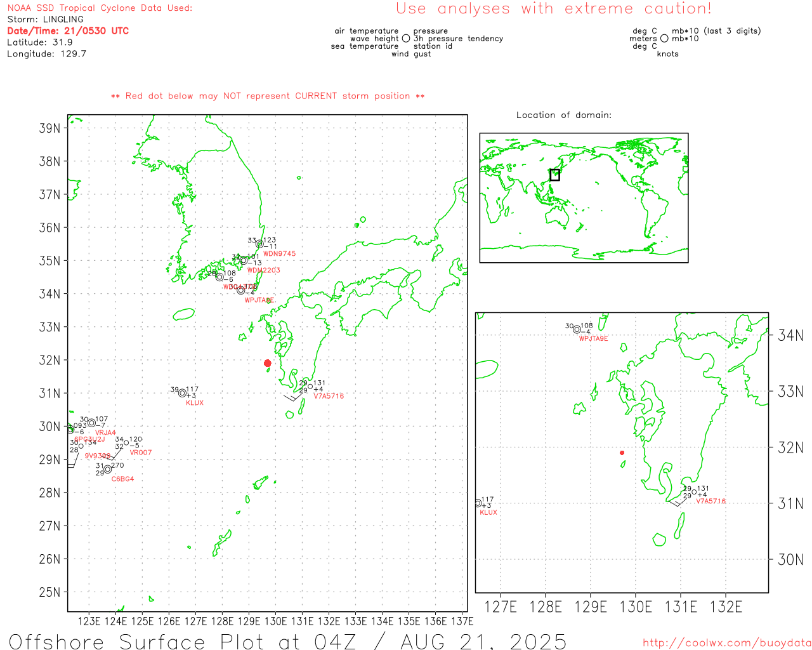Viewport: 812px width, 650px height.
Task: Click the 132E longitude label on inset map
Action: tap(726, 607)
